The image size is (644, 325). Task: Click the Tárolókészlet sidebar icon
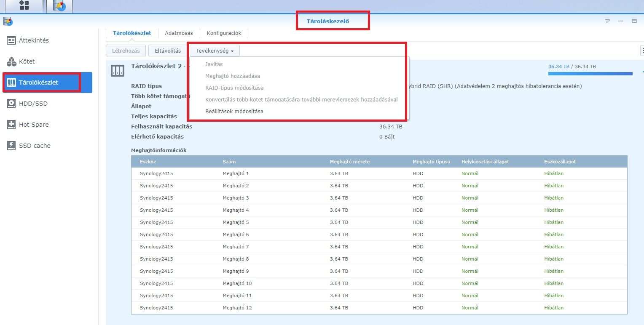pyautogui.click(x=11, y=83)
